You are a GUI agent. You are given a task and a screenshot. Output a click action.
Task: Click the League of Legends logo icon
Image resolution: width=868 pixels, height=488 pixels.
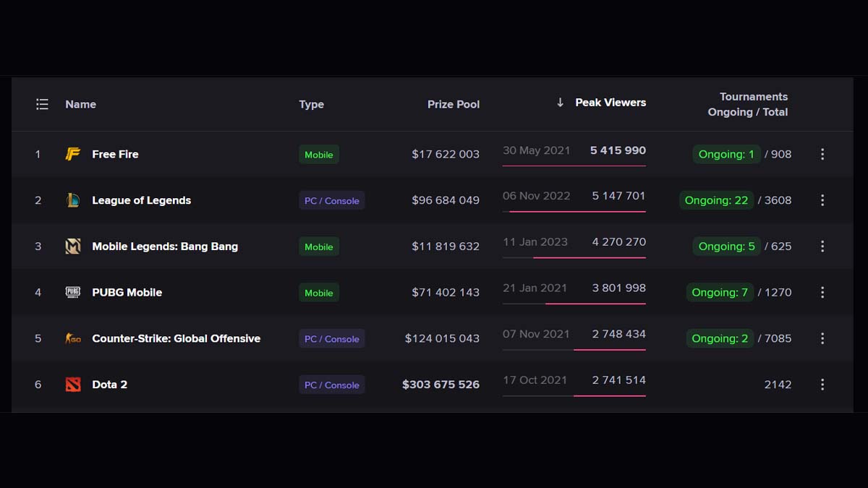click(73, 200)
